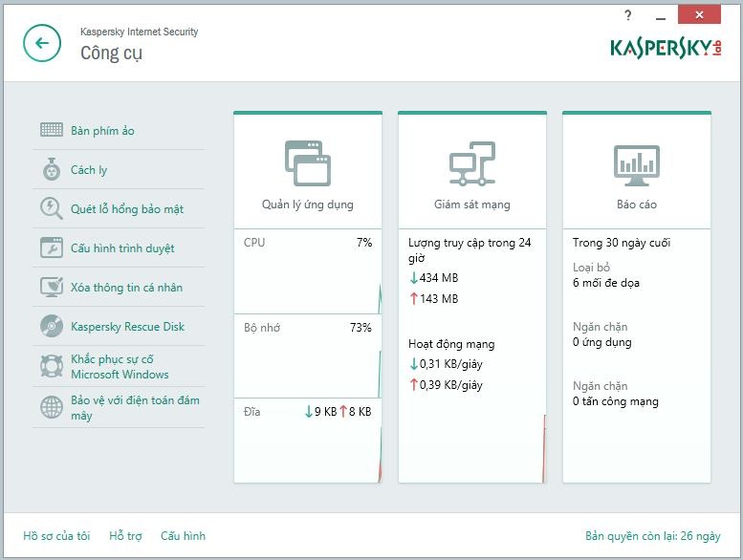Click the Cách ly quarantine icon

[x=52, y=170]
